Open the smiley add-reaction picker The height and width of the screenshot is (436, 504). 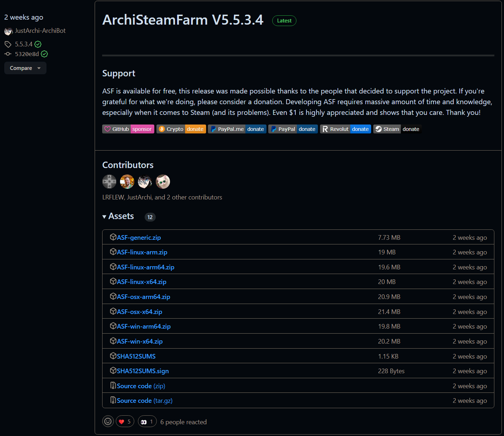(108, 421)
